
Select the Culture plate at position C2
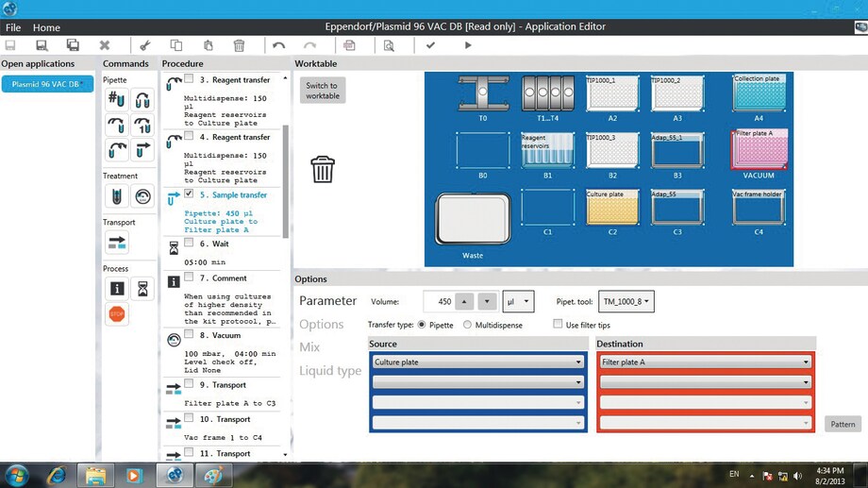click(x=612, y=207)
